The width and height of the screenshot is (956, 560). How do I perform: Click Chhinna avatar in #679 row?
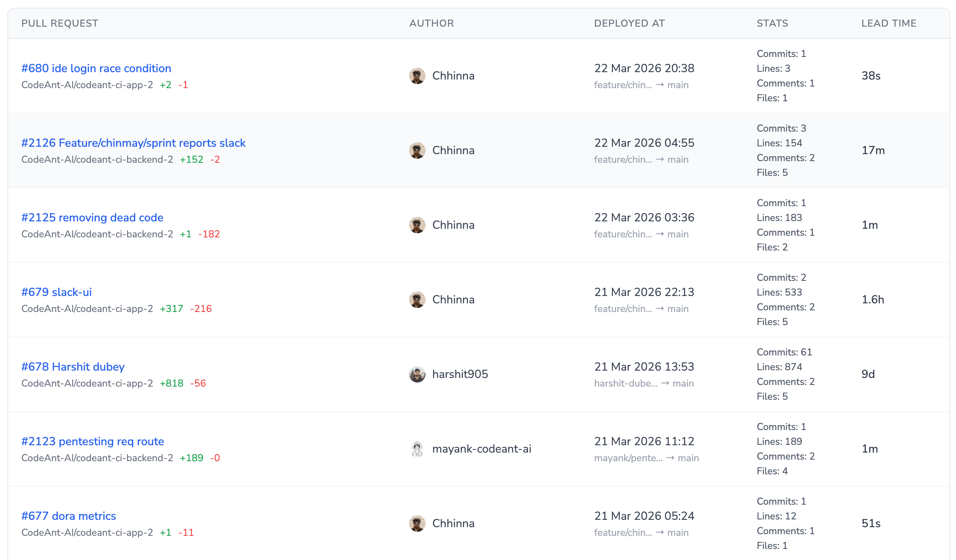click(417, 300)
